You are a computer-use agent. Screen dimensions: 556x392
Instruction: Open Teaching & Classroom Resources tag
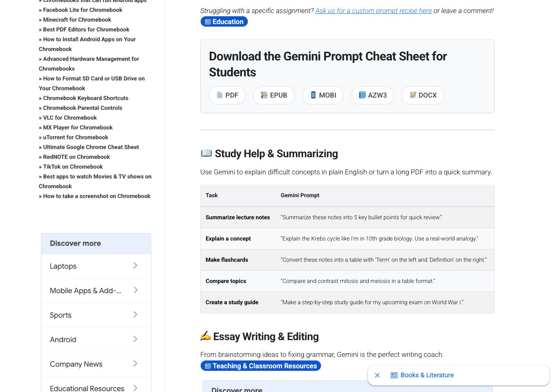click(261, 366)
